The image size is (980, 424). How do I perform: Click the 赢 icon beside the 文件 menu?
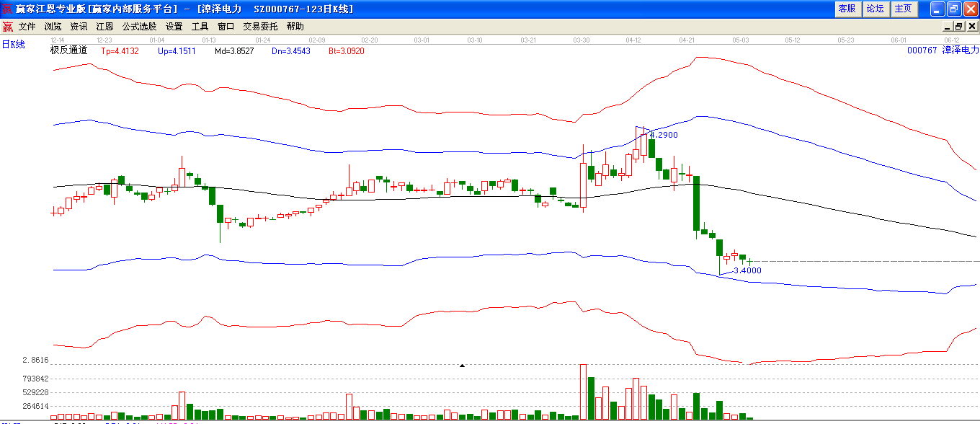click(x=7, y=27)
